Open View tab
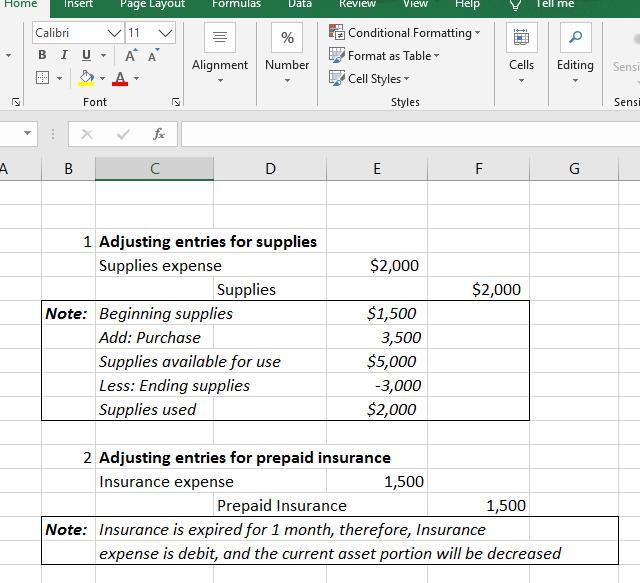This screenshot has width=640, height=583. (416, 4)
